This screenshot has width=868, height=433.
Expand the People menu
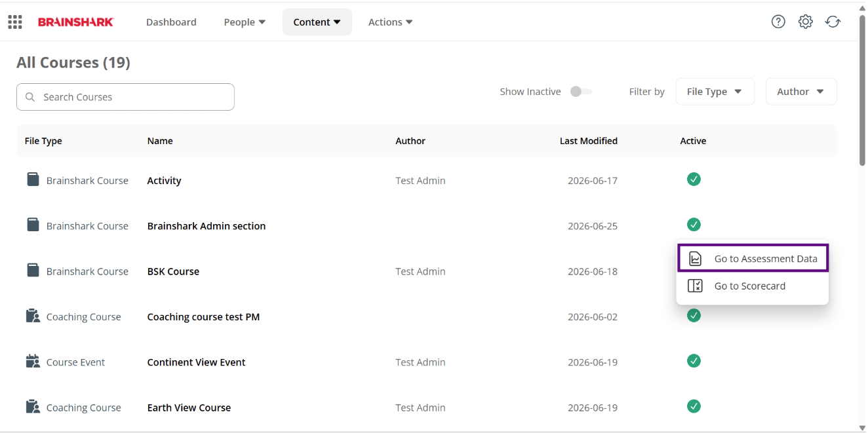pos(245,22)
